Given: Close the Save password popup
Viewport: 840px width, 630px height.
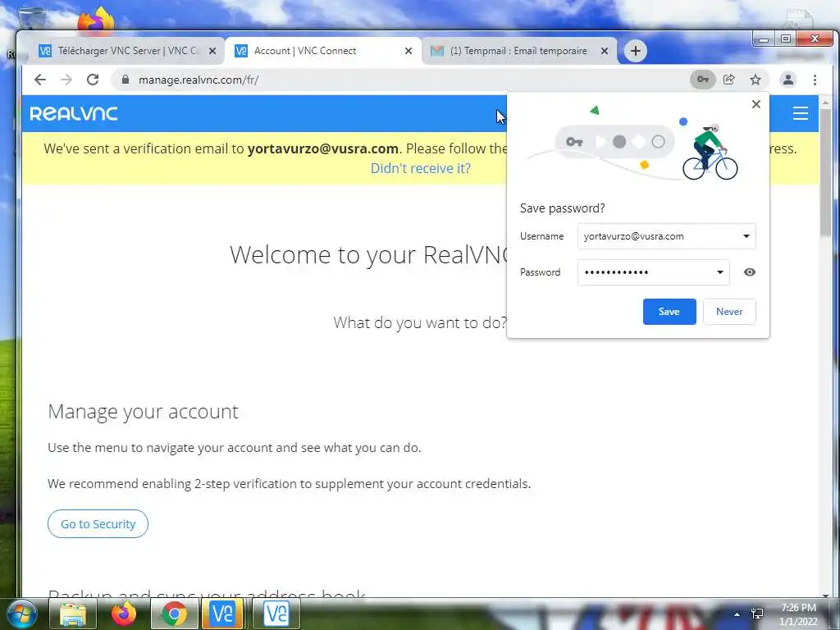Looking at the screenshot, I should pos(756,104).
